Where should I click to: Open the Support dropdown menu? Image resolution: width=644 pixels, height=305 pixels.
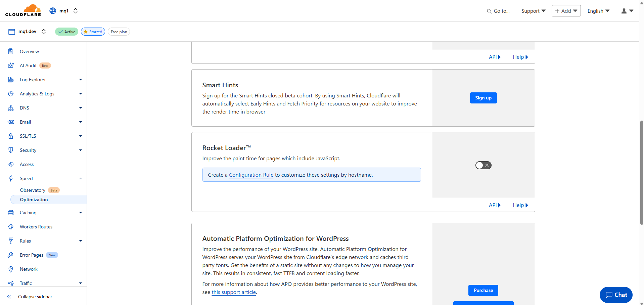coord(534,11)
